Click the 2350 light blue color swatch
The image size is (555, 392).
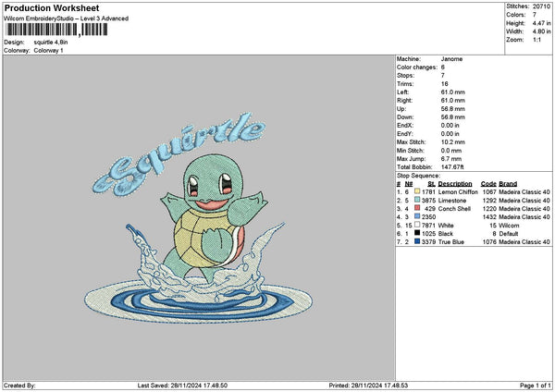(x=417, y=216)
